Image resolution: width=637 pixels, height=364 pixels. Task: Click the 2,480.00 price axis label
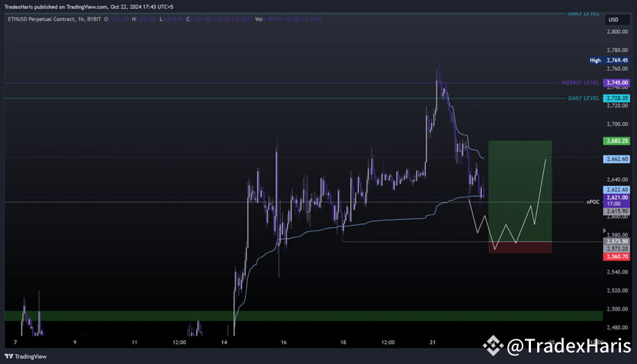coord(617,327)
